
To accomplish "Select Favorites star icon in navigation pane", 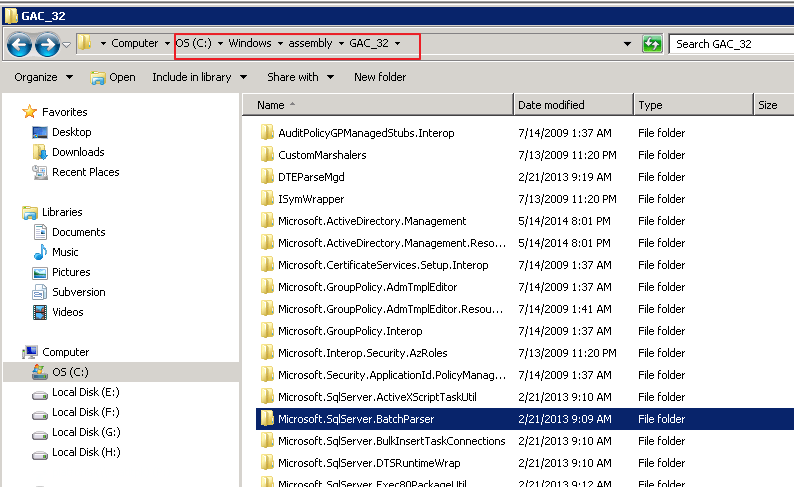I will point(30,111).
